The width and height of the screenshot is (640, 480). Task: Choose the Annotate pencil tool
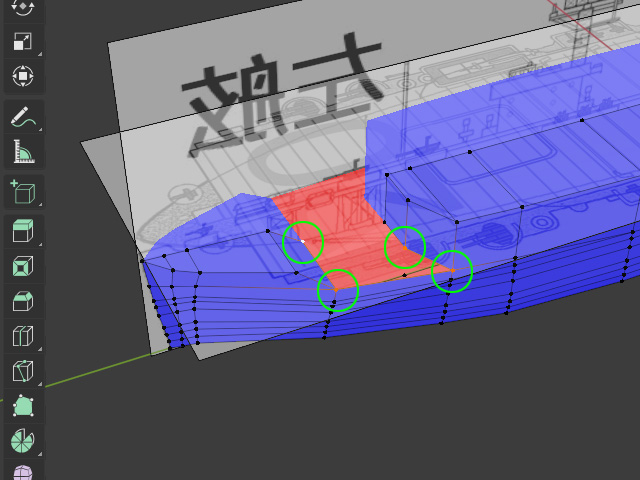click(x=23, y=117)
